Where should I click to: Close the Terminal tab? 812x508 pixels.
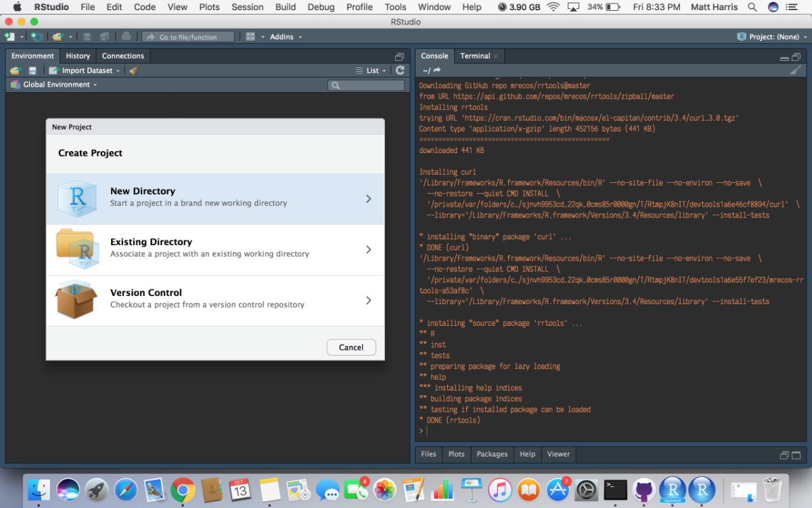(496, 56)
